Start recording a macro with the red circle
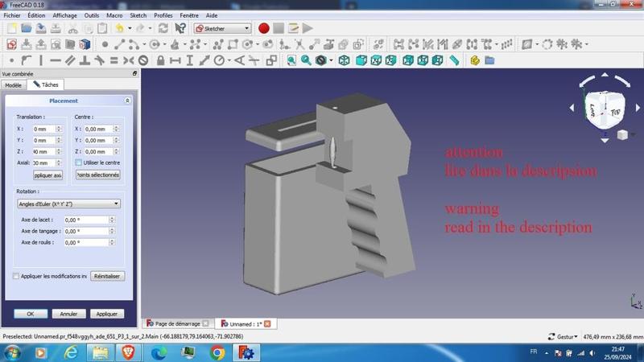The height and width of the screenshot is (362, 644). tap(264, 28)
